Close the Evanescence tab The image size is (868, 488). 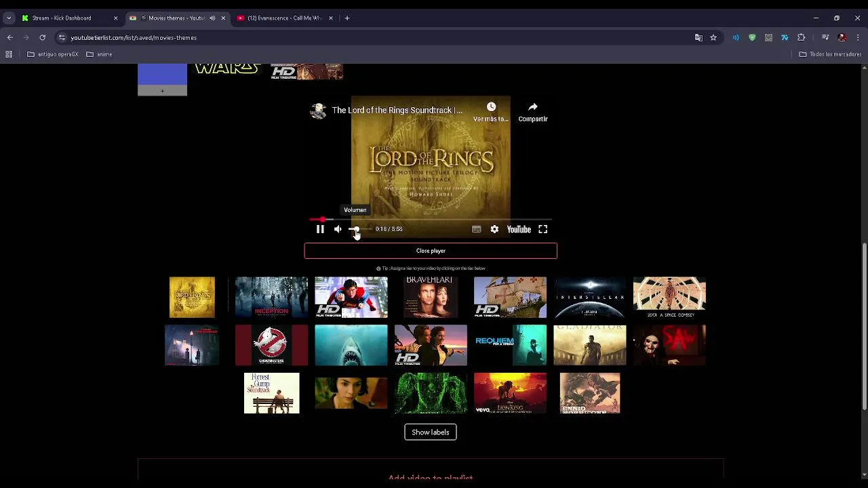[x=331, y=18]
